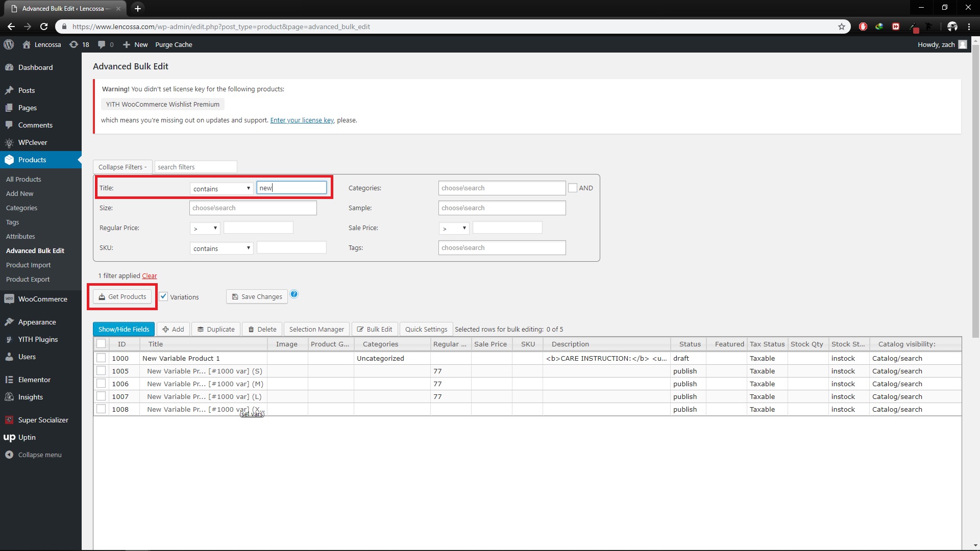This screenshot has width=980, height=551.
Task: Clear the applied filter link
Action: coord(149,275)
